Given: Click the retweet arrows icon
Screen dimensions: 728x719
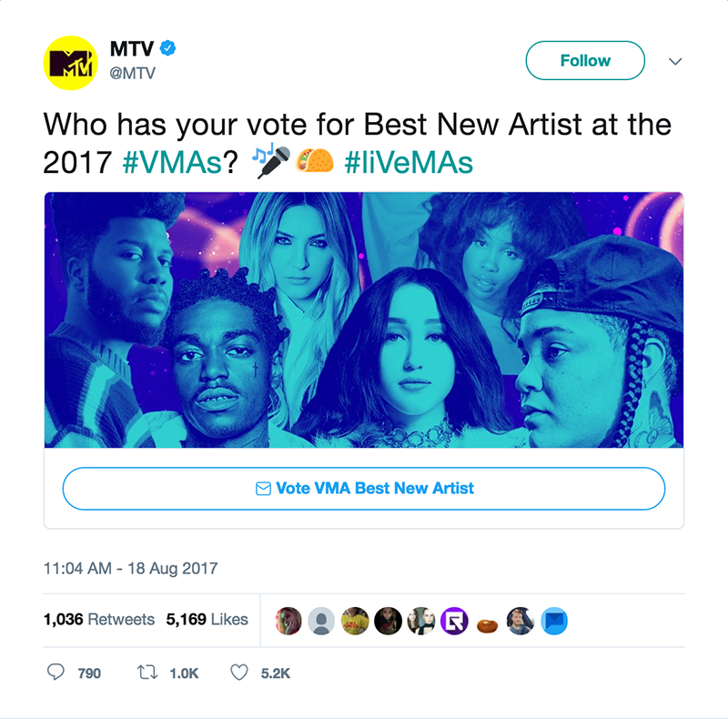Looking at the screenshot, I should tap(147, 672).
